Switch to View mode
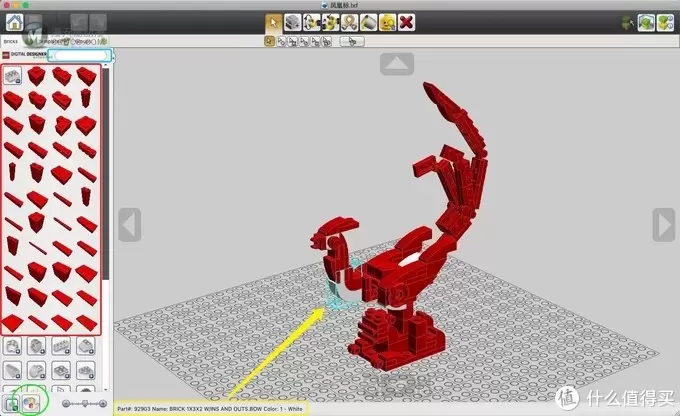Image resolution: width=680 pixels, height=416 pixels. point(646,23)
